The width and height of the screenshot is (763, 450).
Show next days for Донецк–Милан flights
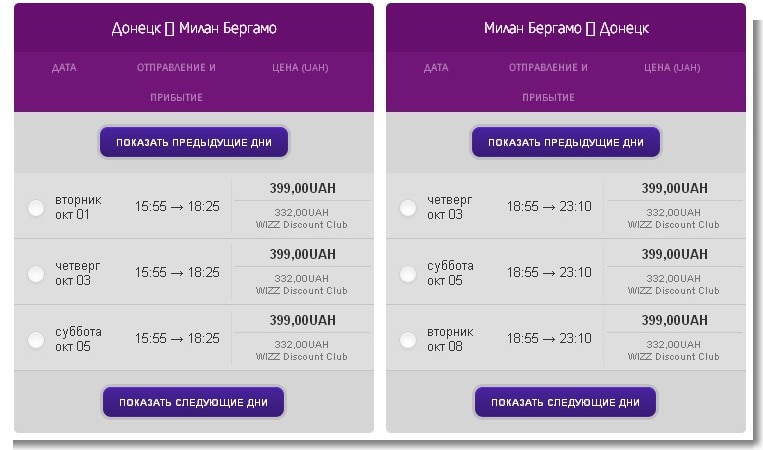[193, 402]
